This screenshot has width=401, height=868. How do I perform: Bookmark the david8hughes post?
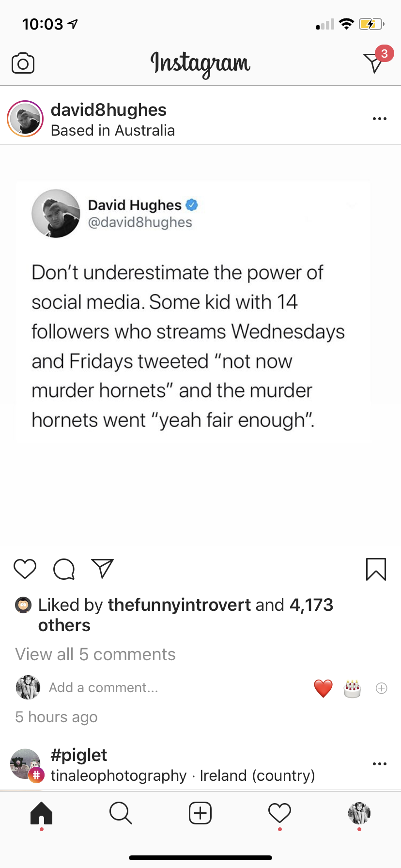point(376,569)
